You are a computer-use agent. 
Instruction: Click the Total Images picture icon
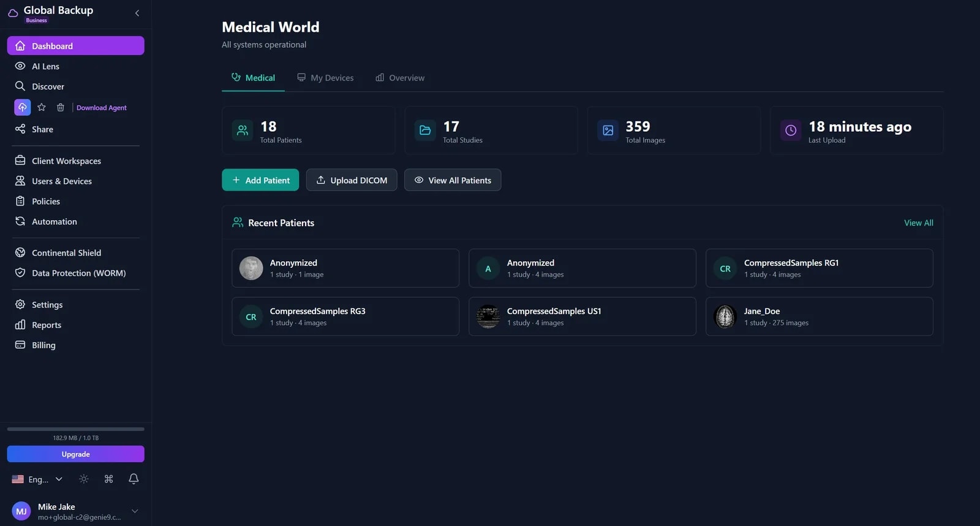coord(608,130)
